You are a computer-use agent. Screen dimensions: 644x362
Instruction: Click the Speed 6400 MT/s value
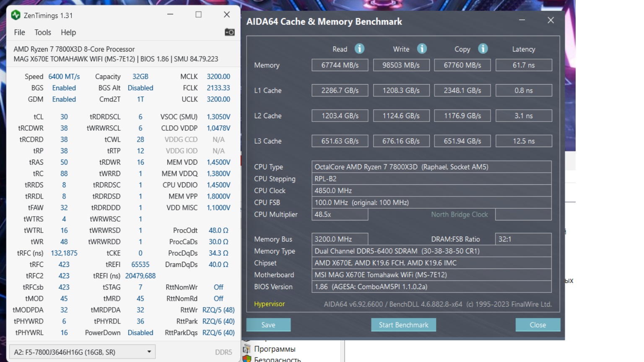64,76
